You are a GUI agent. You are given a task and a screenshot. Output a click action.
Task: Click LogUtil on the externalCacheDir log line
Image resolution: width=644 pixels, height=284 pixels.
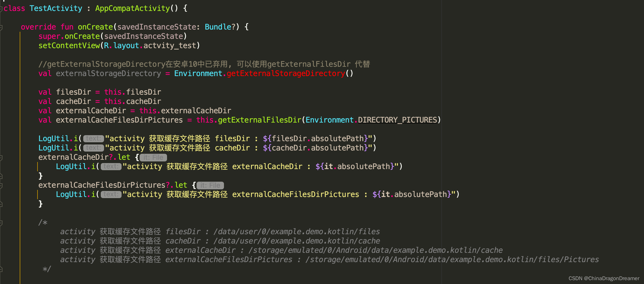(71, 167)
